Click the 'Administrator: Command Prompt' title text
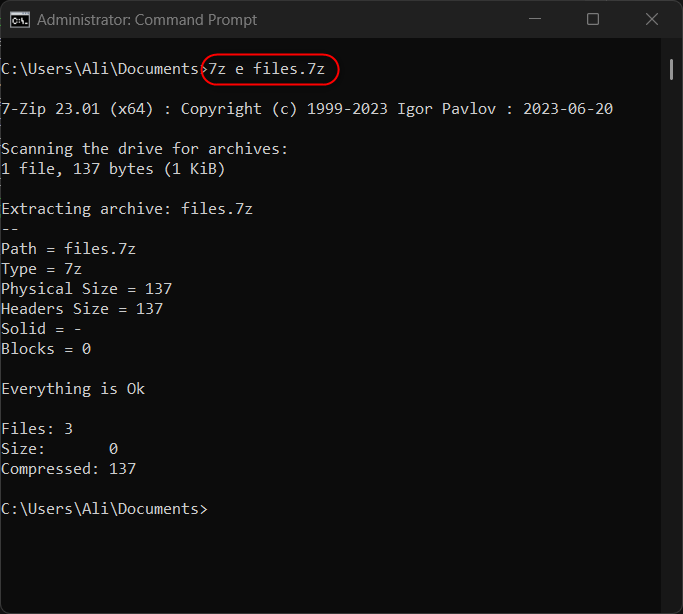 [146, 20]
